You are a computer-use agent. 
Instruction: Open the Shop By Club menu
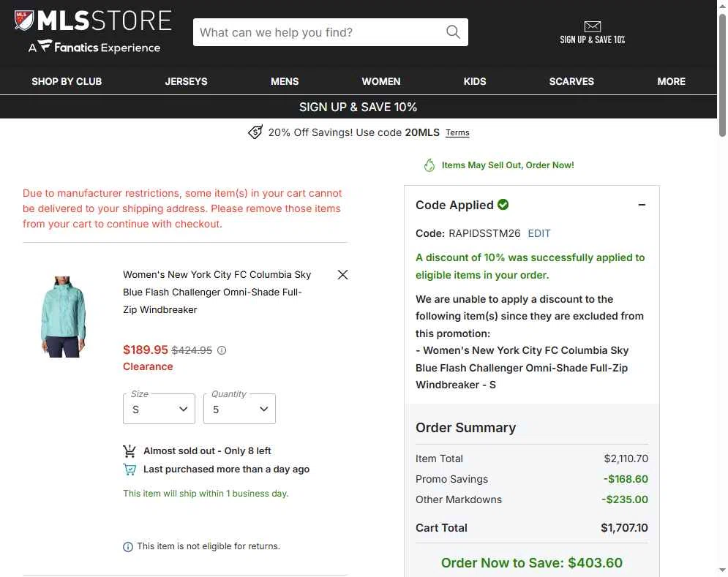67,81
